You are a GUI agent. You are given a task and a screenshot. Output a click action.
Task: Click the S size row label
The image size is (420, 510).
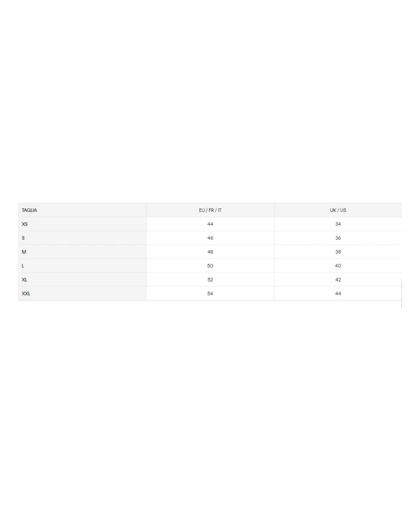click(x=23, y=238)
